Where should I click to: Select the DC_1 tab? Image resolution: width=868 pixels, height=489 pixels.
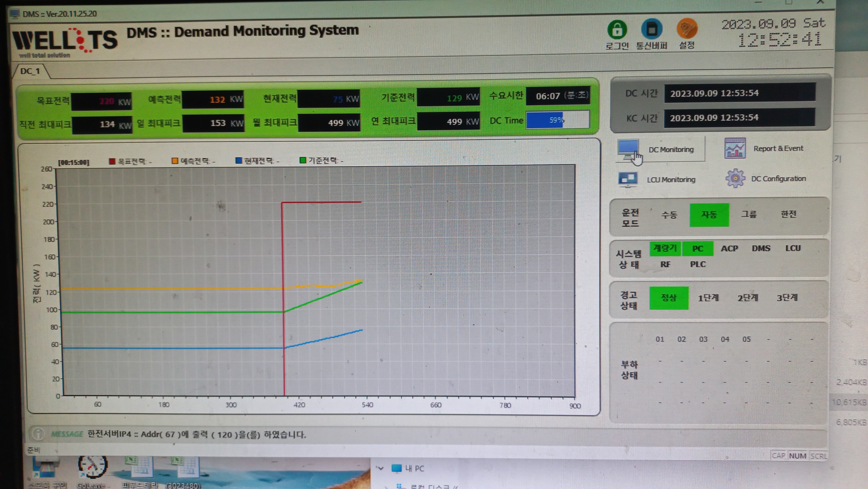point(30,71)
